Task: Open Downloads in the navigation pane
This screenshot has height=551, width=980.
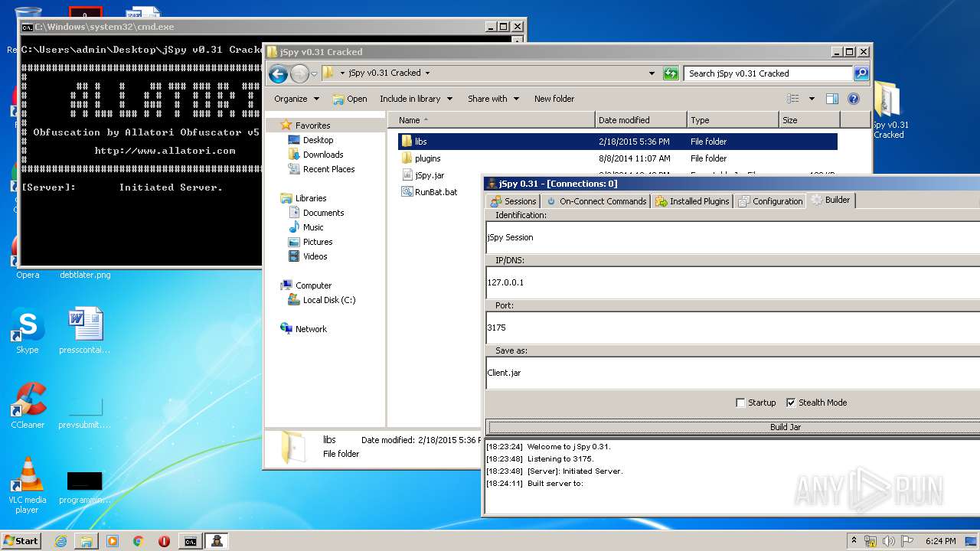Action: point(322,155)
